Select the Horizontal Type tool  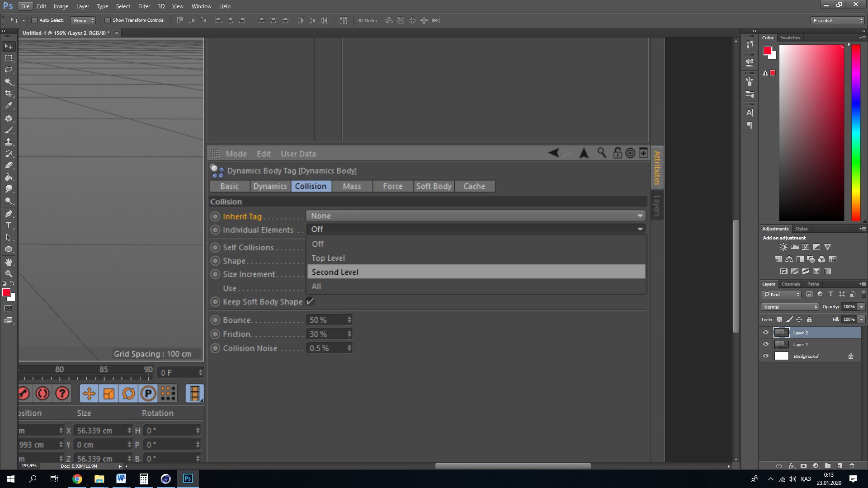click(9, 225)
